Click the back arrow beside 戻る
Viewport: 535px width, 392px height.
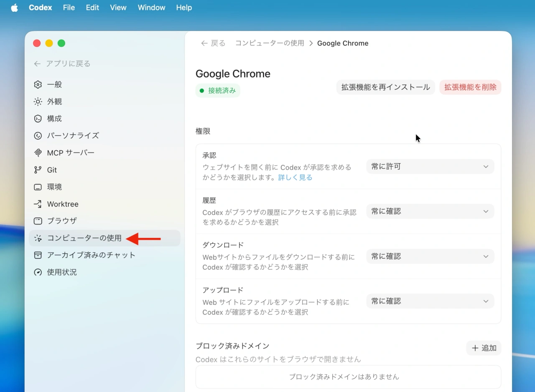coord(204,43)
